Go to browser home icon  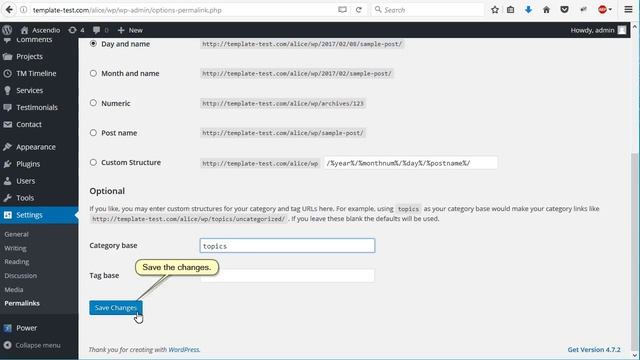pyautogui.click(x=546, y=10)
